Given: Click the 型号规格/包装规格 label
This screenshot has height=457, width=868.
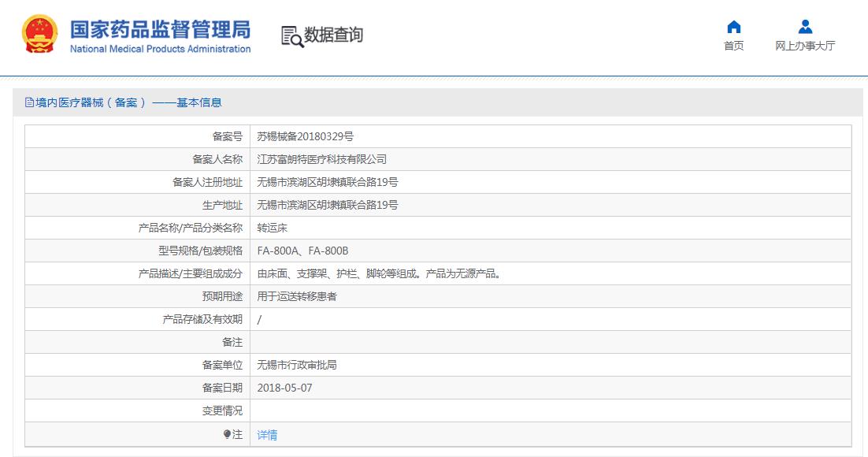Looking at the screenshot, I should pos(200,251).
